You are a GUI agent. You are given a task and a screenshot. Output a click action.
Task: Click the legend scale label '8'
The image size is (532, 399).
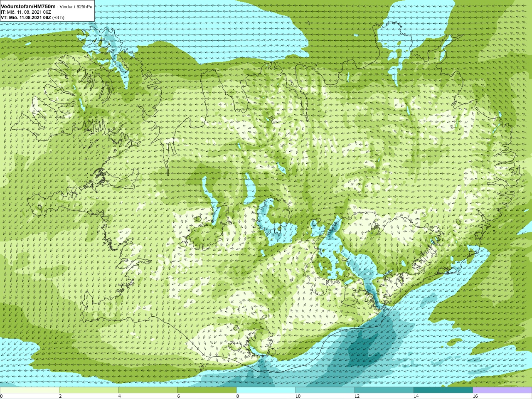[237, 396]
